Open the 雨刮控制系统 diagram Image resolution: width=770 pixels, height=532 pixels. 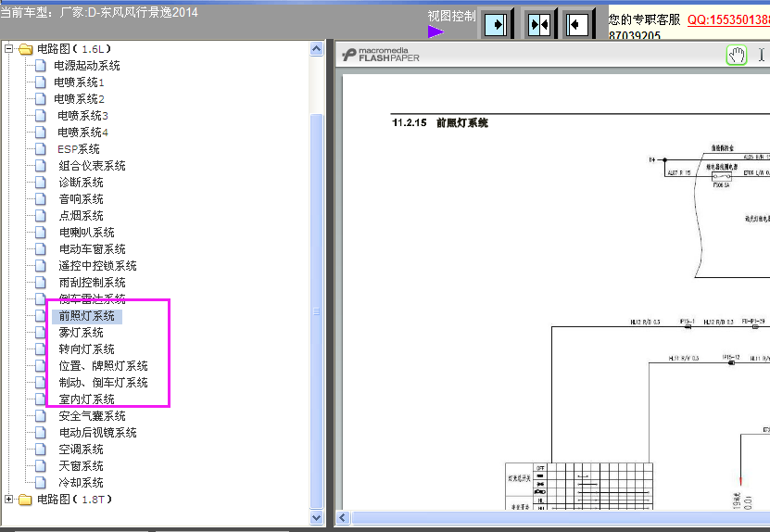[93, 283]
